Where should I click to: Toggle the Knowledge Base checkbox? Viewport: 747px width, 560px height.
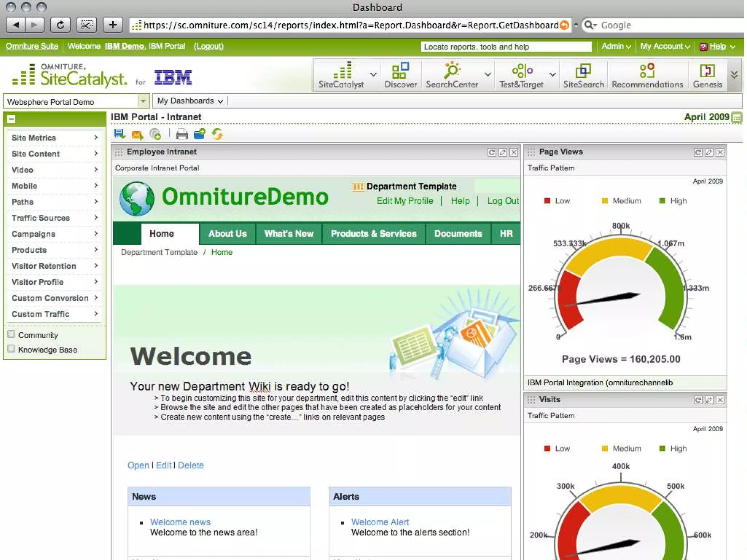tap(11, 349)
